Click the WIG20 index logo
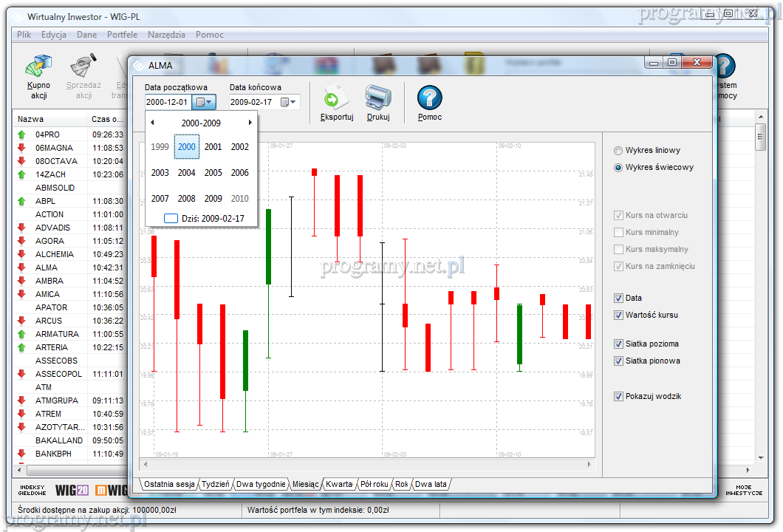783x532 pixels. pyautogui.click(x=72, y=490)
